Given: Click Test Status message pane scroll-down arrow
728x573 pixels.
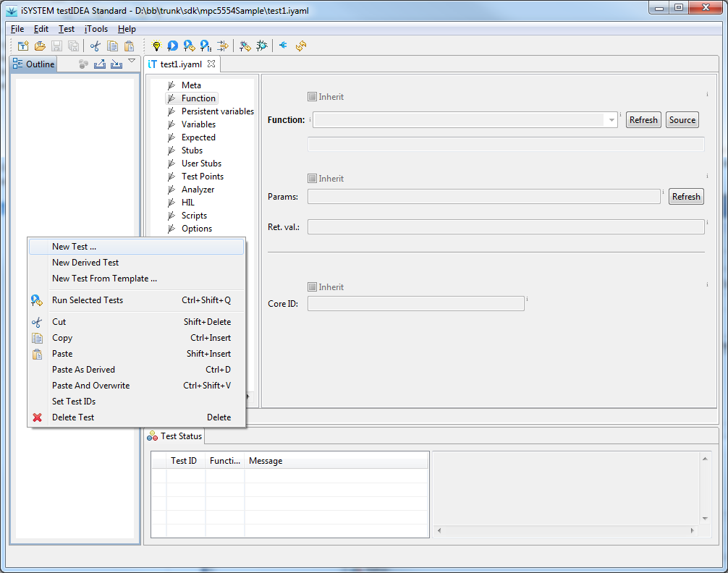Looking at the screenshot, I should (x=705, y=518).
